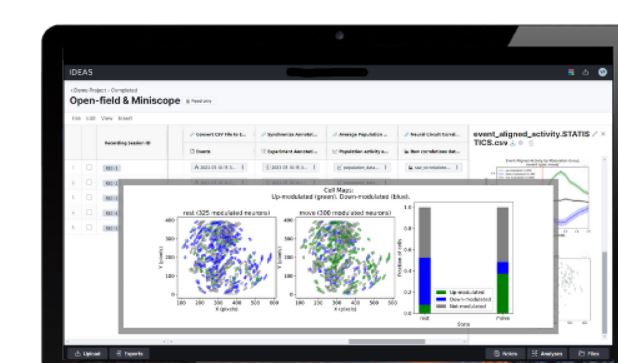Close the event_aligned_activity preview panel
The width and height of the screenshot is (618, 363).
pyautogui.click(x=603, y=134)
